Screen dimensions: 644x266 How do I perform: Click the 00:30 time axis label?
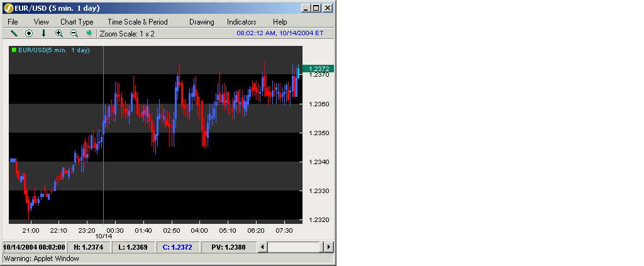pos(115,230)
